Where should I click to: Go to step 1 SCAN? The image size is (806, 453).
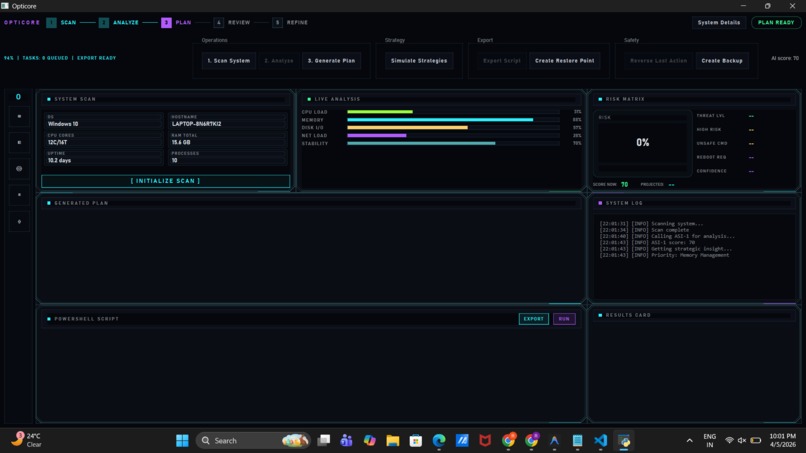(61, 23)
